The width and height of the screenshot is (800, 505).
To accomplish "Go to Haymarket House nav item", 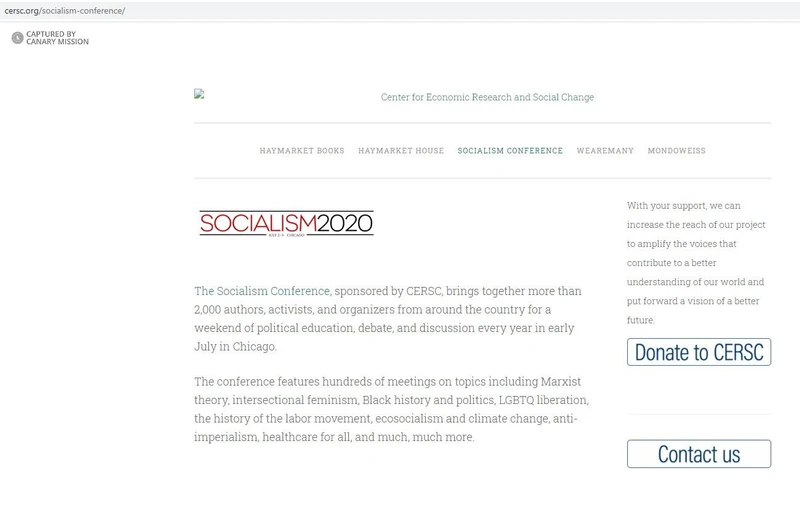I will click(x=400, y=151).
